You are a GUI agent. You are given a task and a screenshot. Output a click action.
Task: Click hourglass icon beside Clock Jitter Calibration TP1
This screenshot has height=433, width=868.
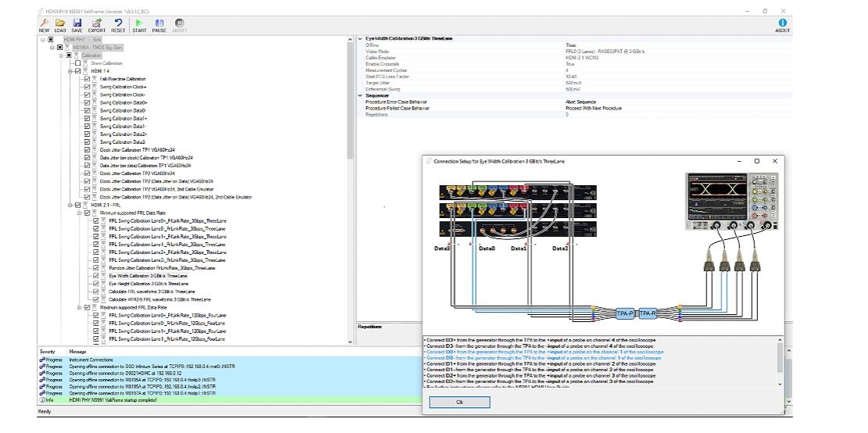tap(95, 149)
